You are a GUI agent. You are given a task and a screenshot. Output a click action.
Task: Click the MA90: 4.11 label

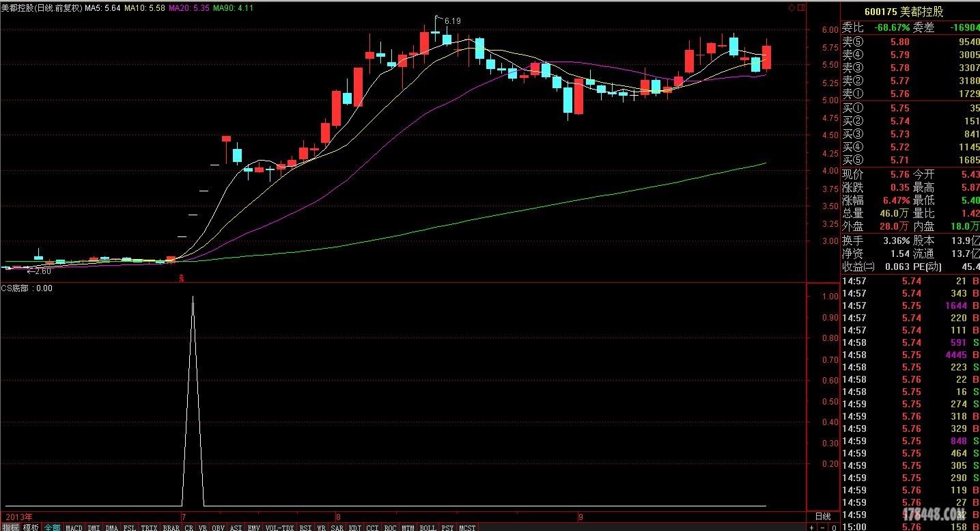point(233,8)
